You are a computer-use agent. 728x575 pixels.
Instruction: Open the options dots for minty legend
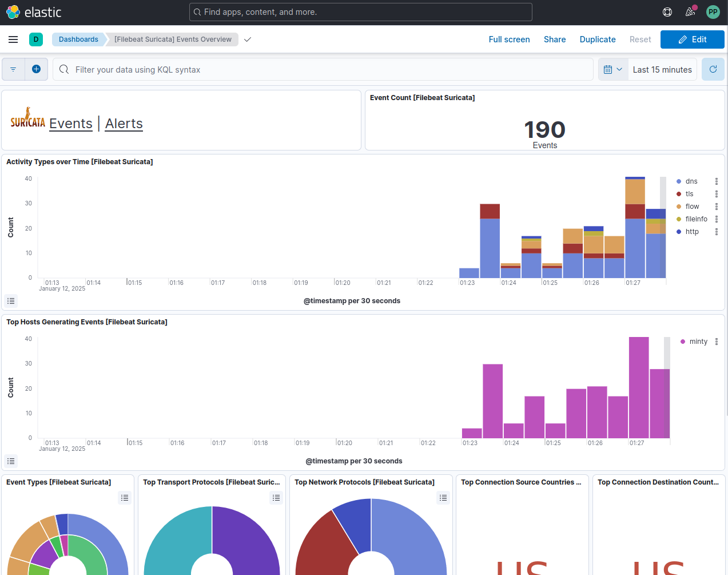pos(717,342)
